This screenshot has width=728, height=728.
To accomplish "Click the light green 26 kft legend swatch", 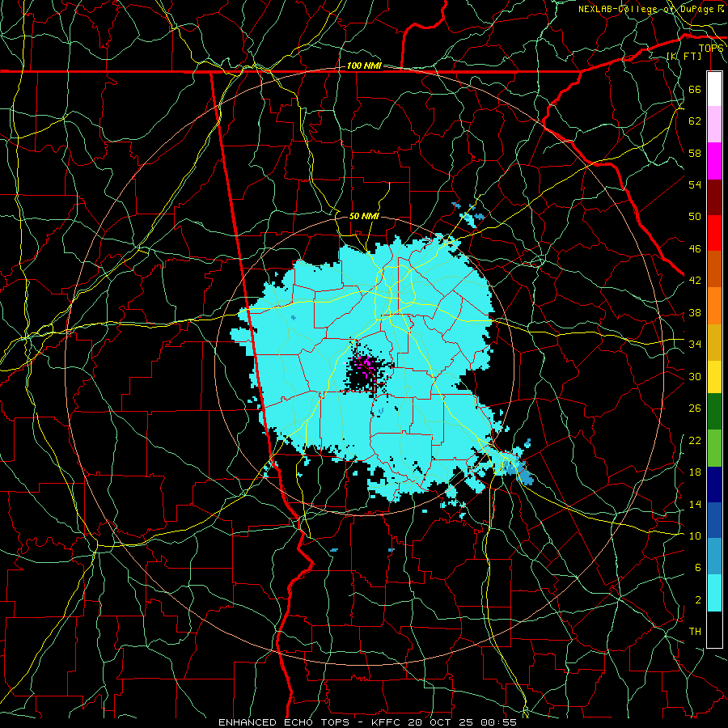I will coord(714,448).
